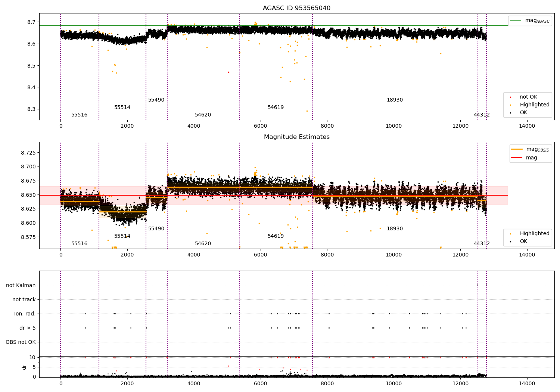Click the 8.575 y-axis tick label
This screenshot has height=392, width=560.
[28, 237]
